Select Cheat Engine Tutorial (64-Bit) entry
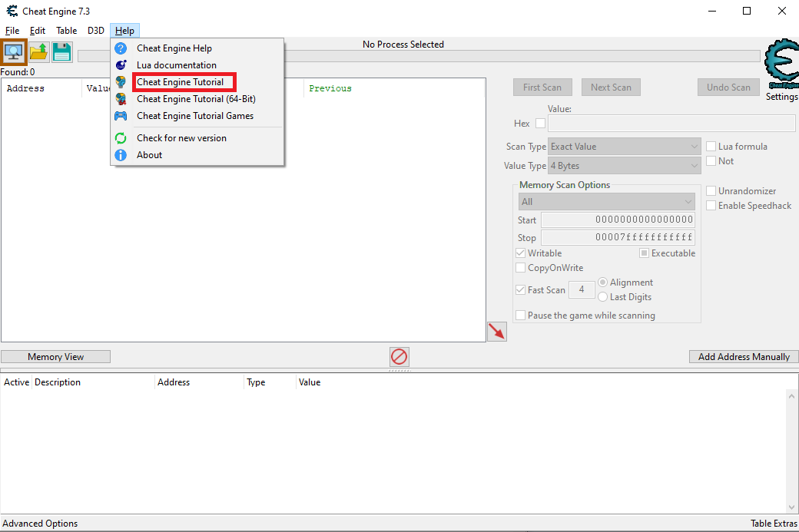Image resolution: width=799 pixels, height=532 pixels. point(197,99)
